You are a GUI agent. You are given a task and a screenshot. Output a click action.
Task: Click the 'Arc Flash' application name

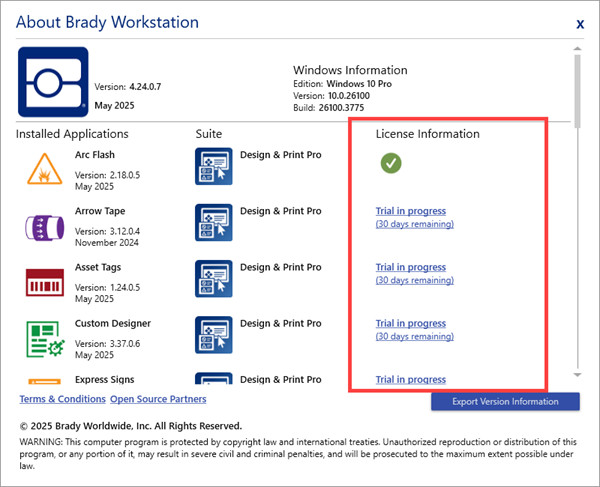(x=95, y=155)
